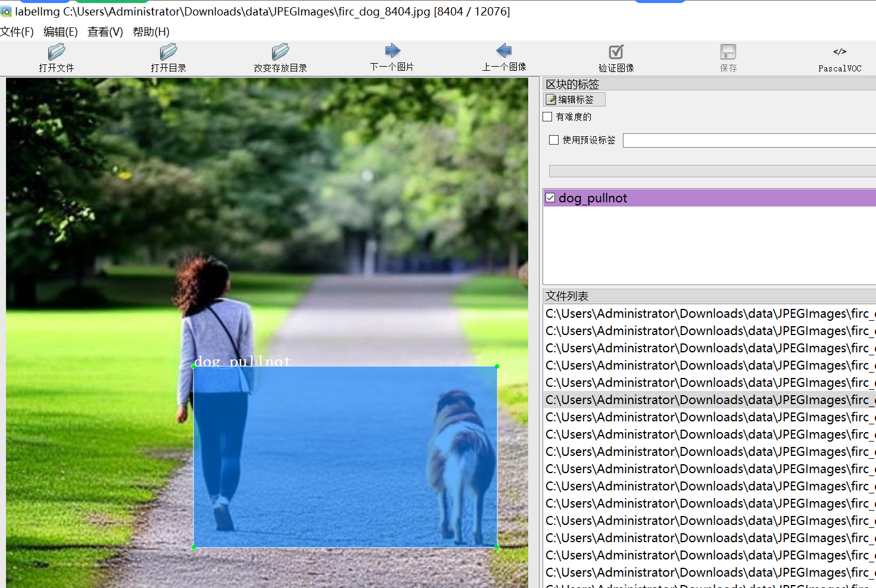Enable the use default label (使用预设标签) checkbox

pyautogui.click(x=554, y=140)
